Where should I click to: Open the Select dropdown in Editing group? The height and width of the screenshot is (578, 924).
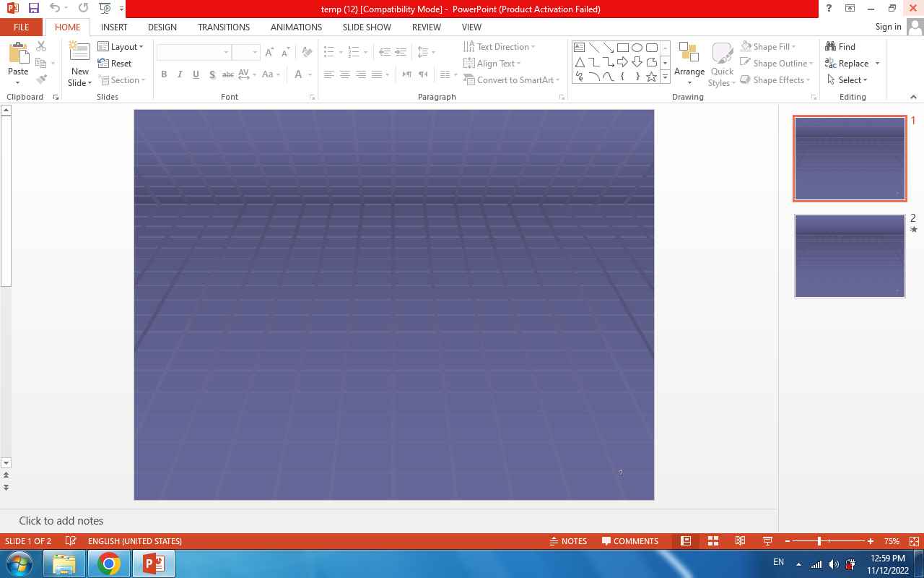[847, 80]
